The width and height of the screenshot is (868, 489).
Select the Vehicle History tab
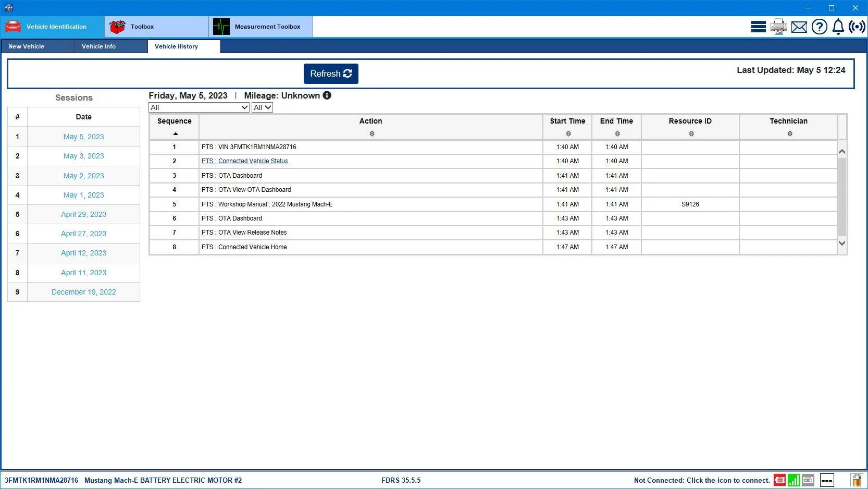(x=184, y=46)
